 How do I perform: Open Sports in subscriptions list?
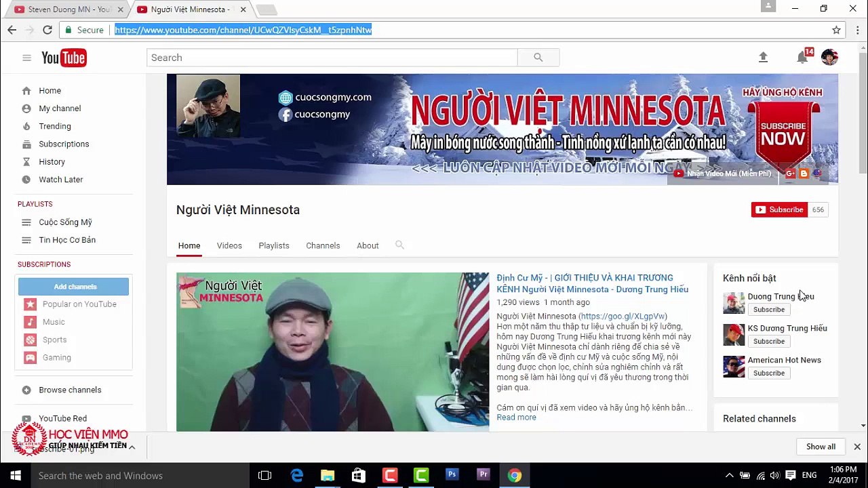click(54, 340)
